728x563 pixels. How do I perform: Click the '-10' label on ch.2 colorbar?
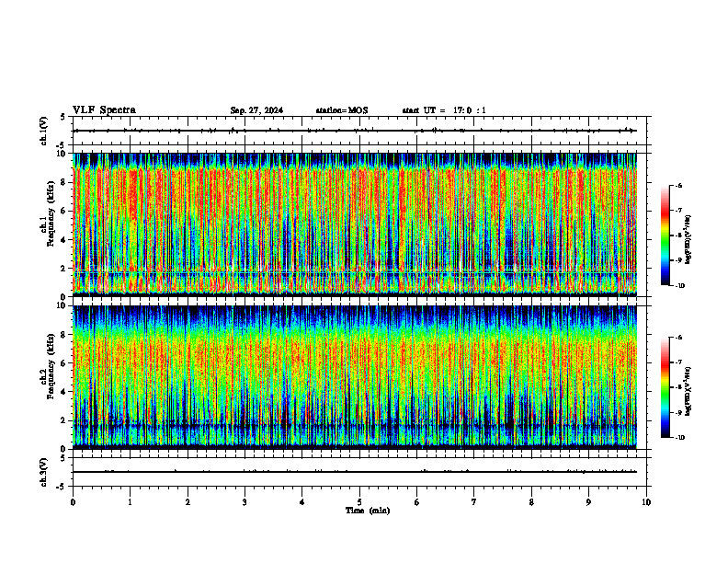pos(679,438)
